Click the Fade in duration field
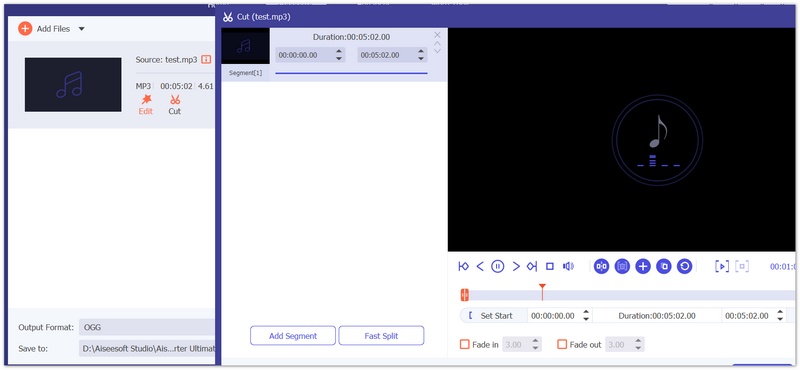Viewport: 800px width, 370px height. tap(516, 344)
